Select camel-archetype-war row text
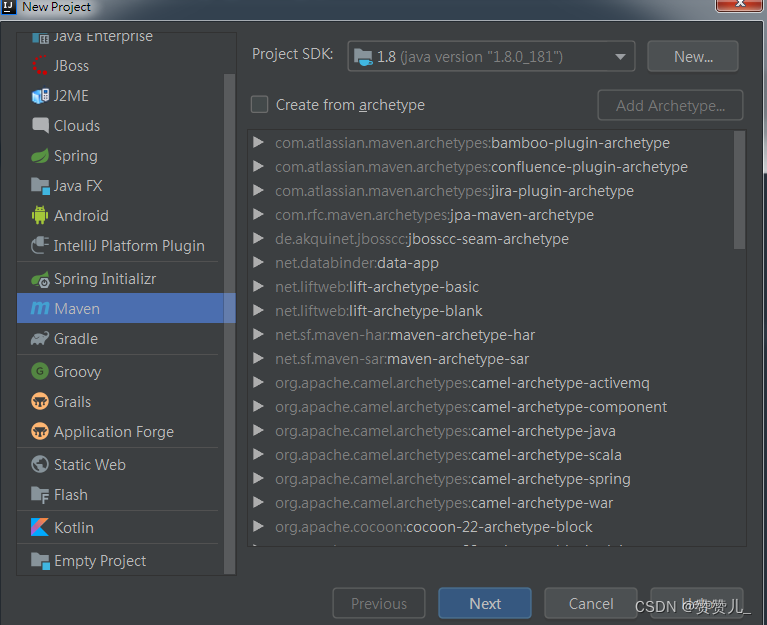 click(x=444, y=503)
